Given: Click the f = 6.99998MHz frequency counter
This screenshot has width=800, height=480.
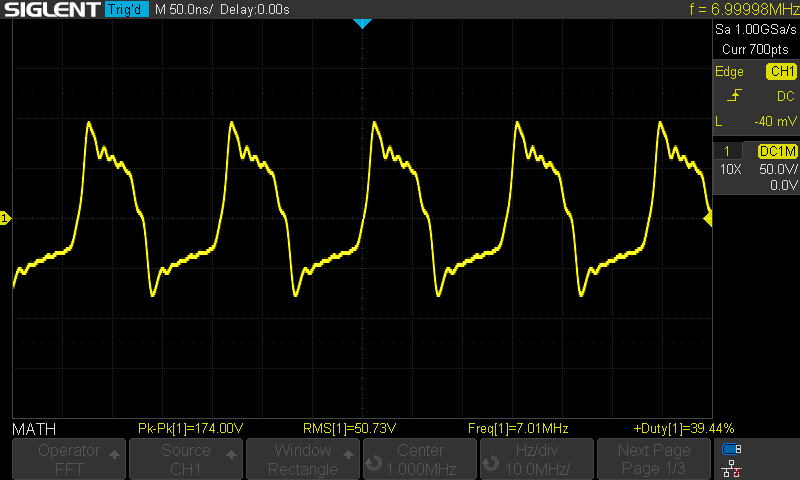Looking at the screenshot, I should [x=744, y=9].
